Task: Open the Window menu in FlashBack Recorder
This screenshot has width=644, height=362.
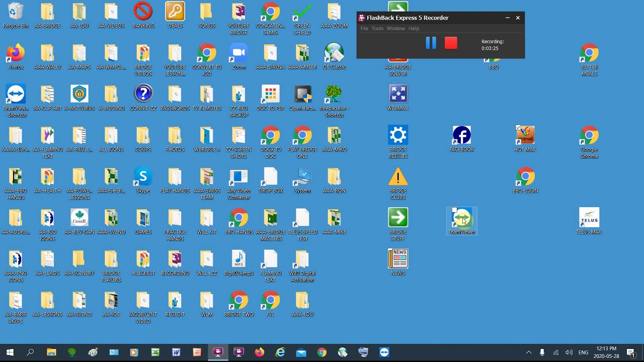Action: point(395,29)
